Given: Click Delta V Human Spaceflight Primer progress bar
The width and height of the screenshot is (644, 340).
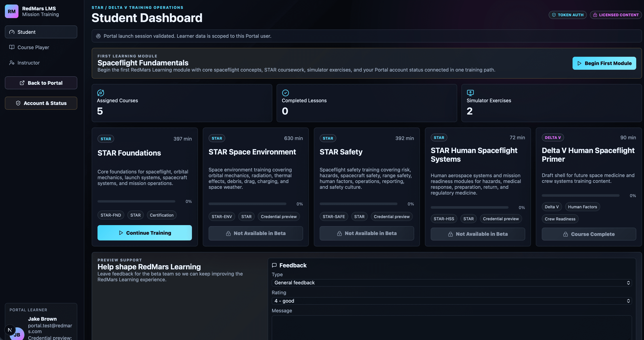Looking at the screenshot, I should click(x=581, y=196).
